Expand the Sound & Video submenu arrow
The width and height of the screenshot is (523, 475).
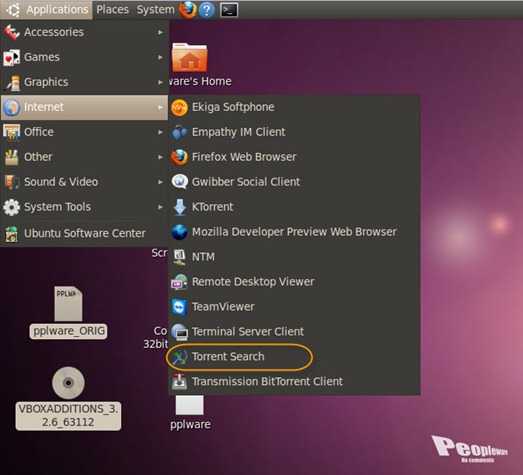coord(160,182)
